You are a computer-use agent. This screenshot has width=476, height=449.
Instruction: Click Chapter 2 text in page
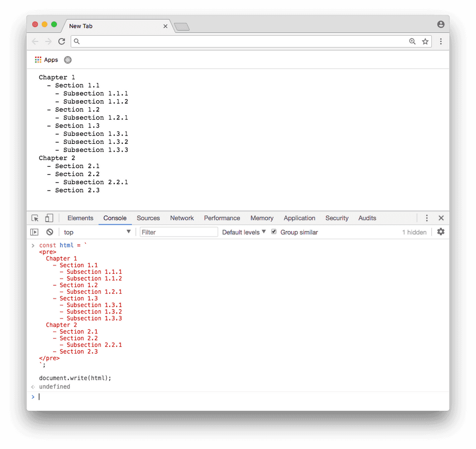coord(57,158)
